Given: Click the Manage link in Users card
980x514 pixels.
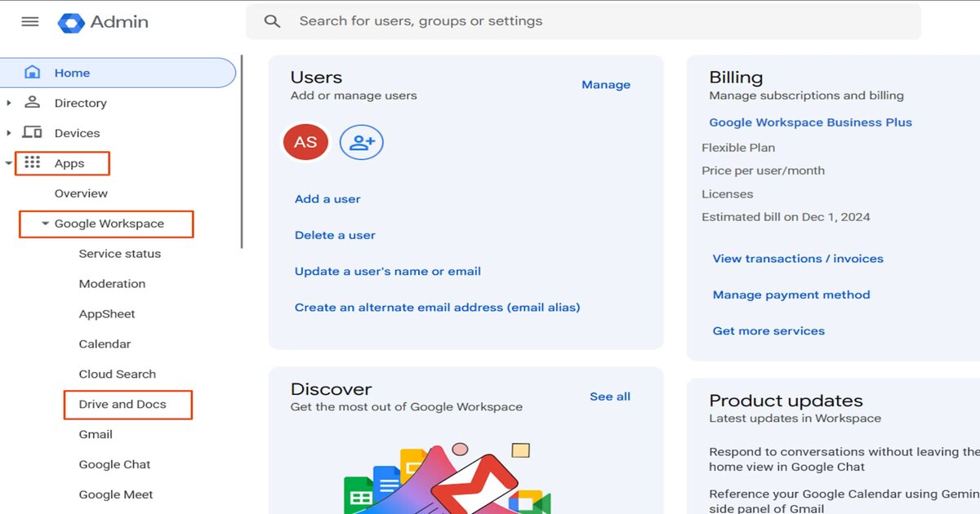Looking at the screenshot, I should click(606, 84).
